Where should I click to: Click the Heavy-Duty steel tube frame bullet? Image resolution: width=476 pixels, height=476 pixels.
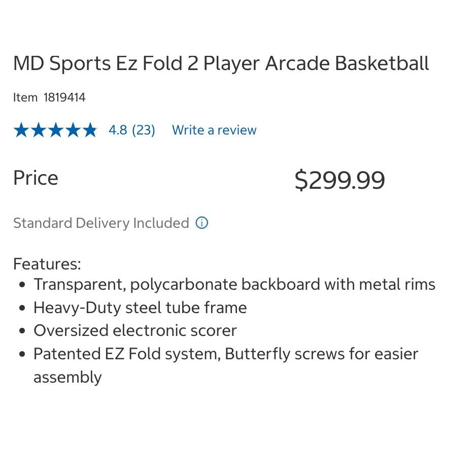point(140,308)
